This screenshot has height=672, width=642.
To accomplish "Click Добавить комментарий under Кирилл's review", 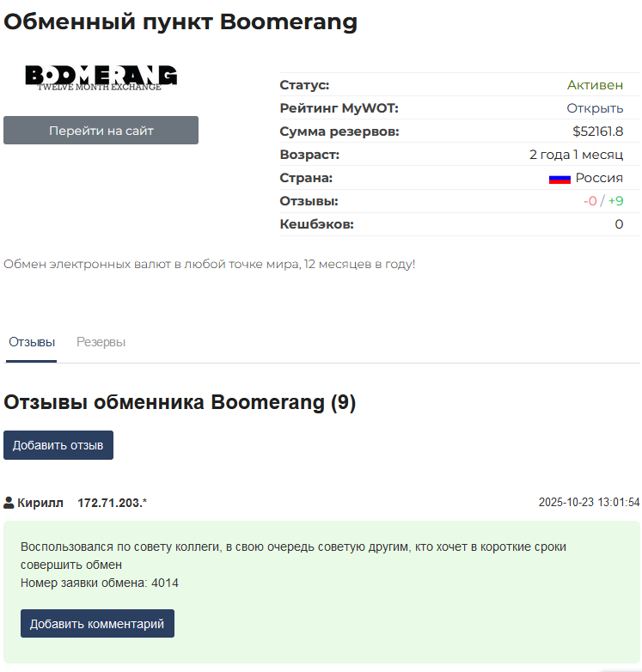I will tap(97, 624).
